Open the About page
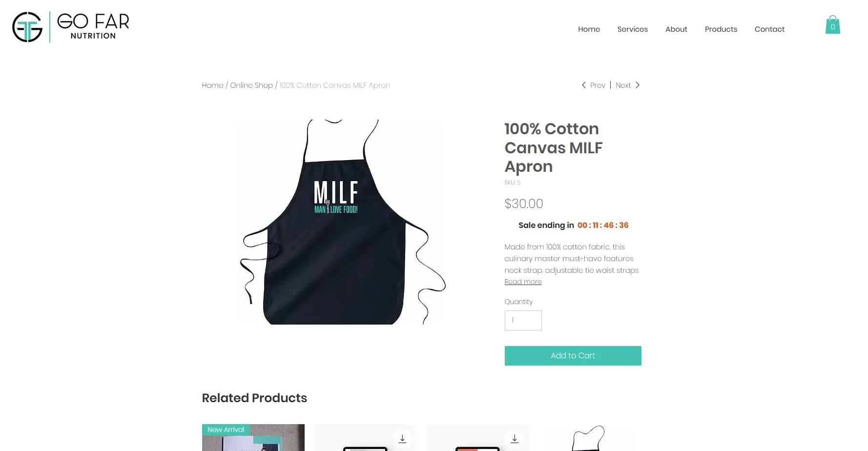Screen dimensions: 868x451 pyautogui.click(x=676, y=29)
